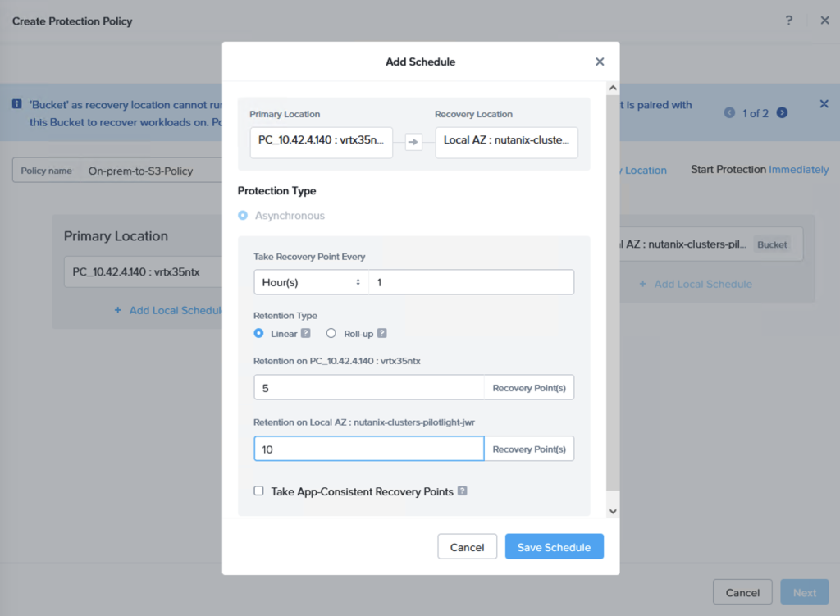
Task: Cancel the Create Protection Policy wizard
Action: 742,592
